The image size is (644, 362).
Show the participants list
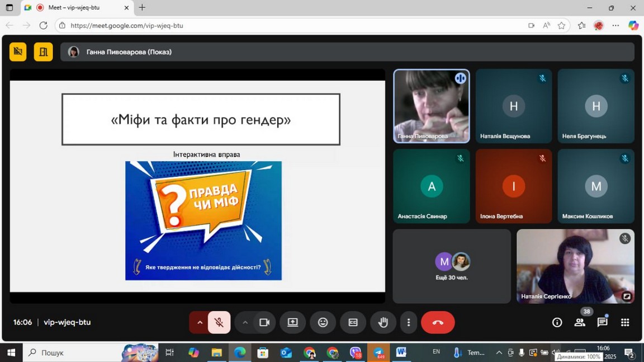[580, 322]
